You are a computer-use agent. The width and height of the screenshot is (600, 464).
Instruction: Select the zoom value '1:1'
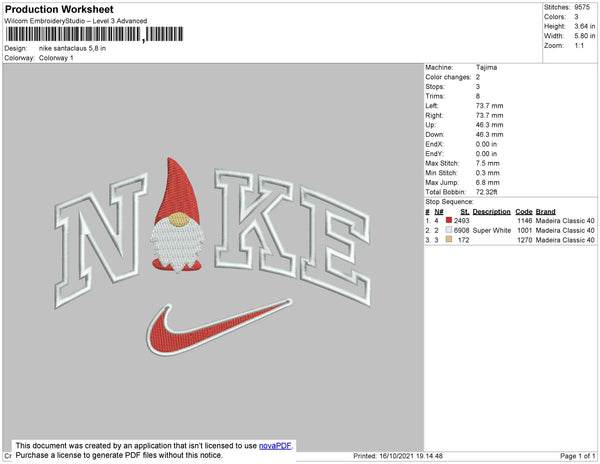(x=579, y=46)
